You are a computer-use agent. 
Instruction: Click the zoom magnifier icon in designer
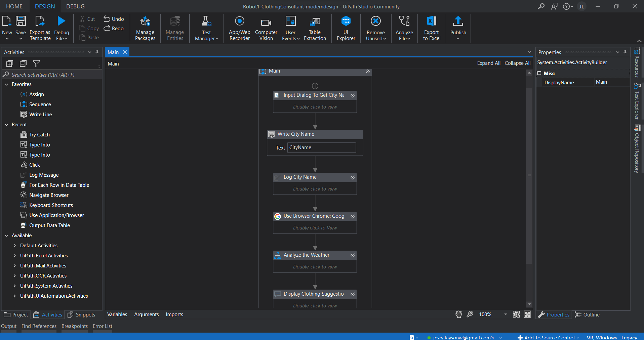pos(470,314)
